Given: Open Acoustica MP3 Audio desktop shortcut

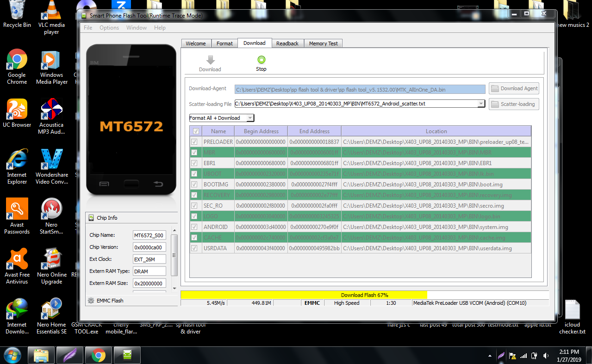Looking at the screenshot, I should pyautogui.click(x=51, y=117).
